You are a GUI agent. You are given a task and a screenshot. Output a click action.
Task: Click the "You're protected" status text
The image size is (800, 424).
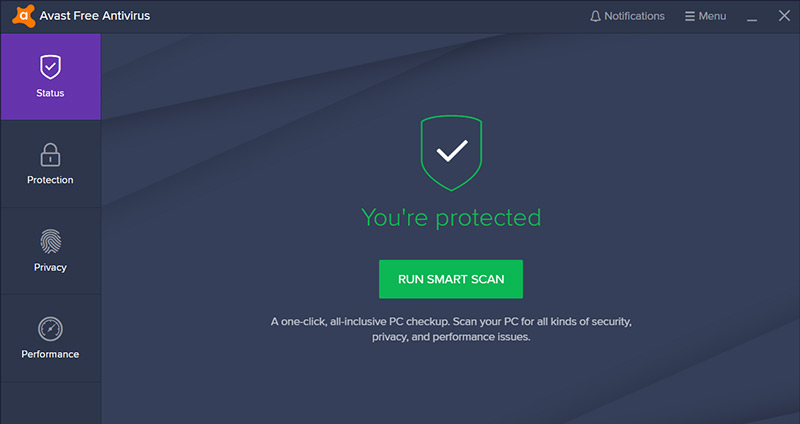[x=451, y=218]
